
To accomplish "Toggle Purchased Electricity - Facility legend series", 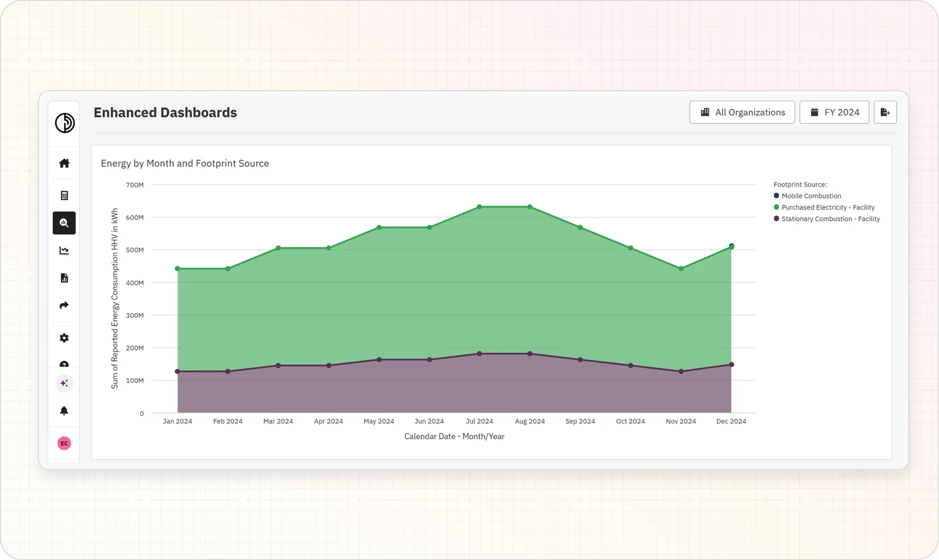I will (824, 208).
